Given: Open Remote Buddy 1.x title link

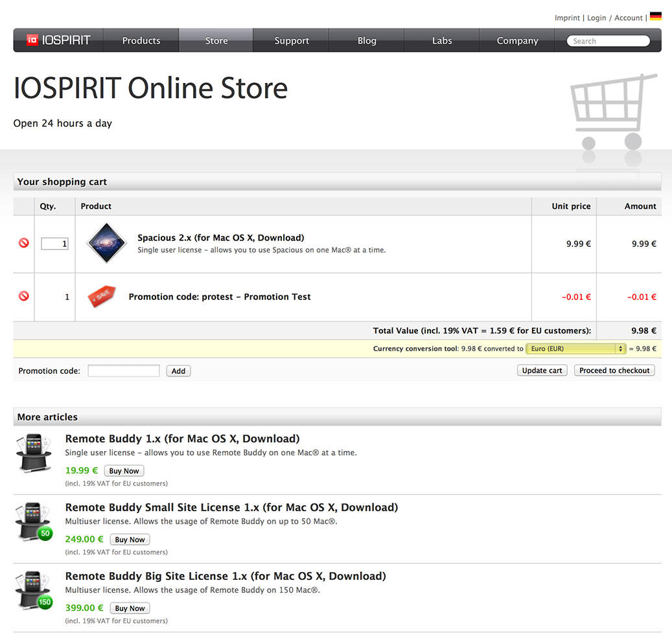Looking at the screenshot, I should pos(182,439).
